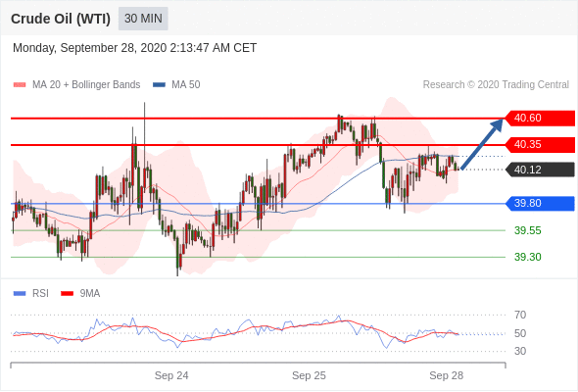Viewport: 578px width, 392px height.
Task: Click the 39.80 blue pivot price tag
Action: 540,203
